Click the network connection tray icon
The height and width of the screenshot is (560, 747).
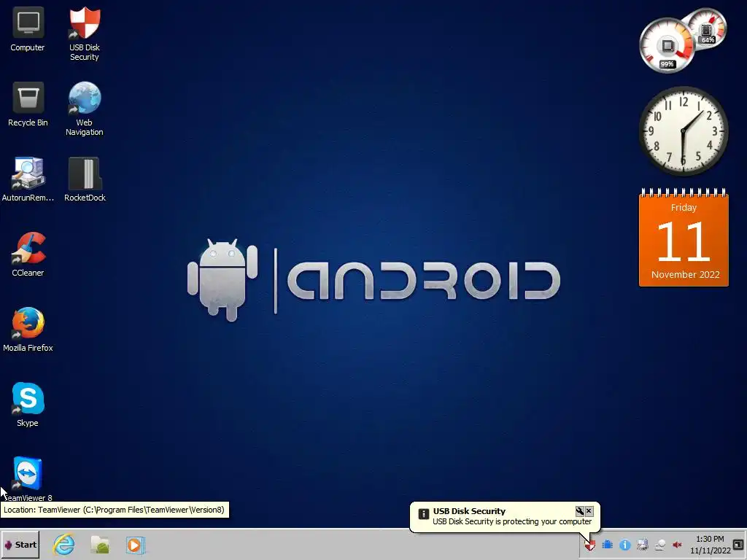click(659, 545)
